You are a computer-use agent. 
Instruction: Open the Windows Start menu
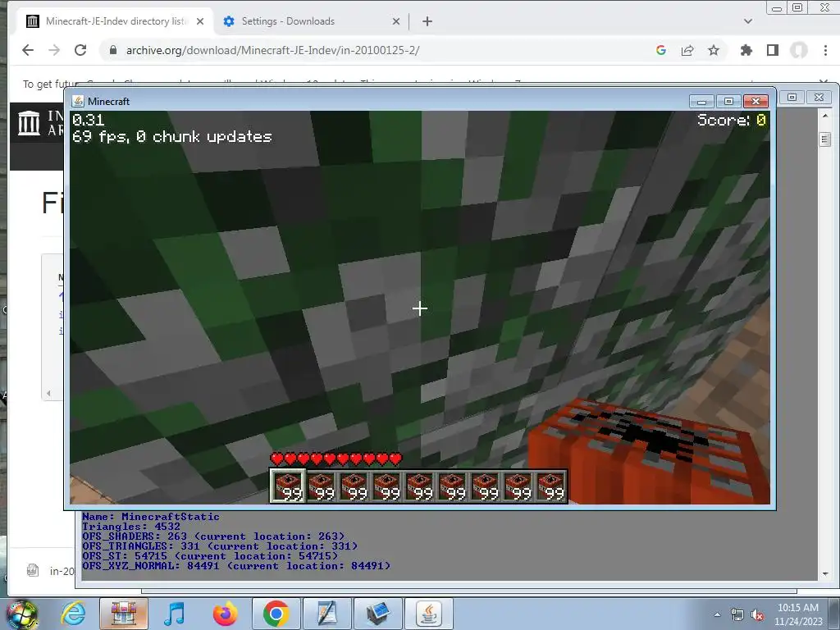(x=21, y=614)
